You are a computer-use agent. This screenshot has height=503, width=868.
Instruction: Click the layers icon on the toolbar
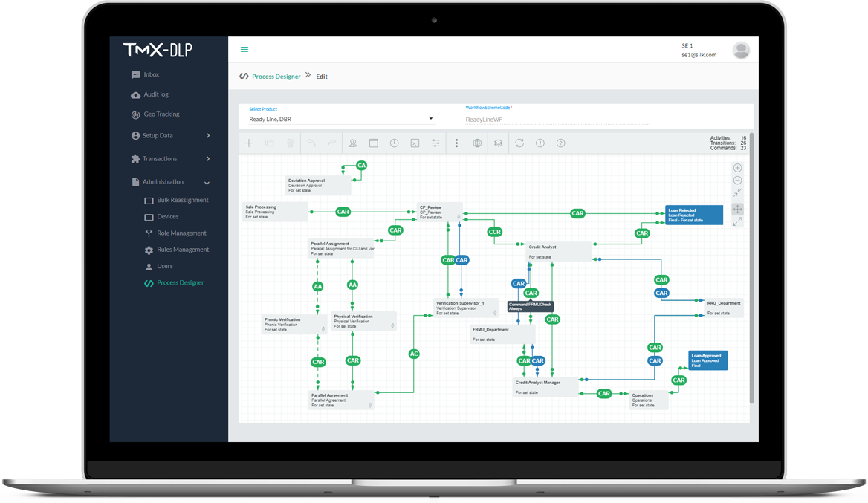498,143
